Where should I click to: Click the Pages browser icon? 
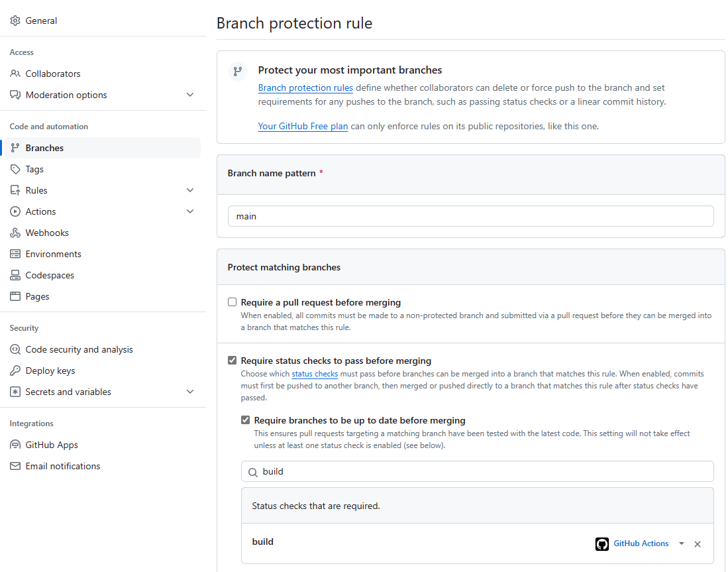point(15,296)
